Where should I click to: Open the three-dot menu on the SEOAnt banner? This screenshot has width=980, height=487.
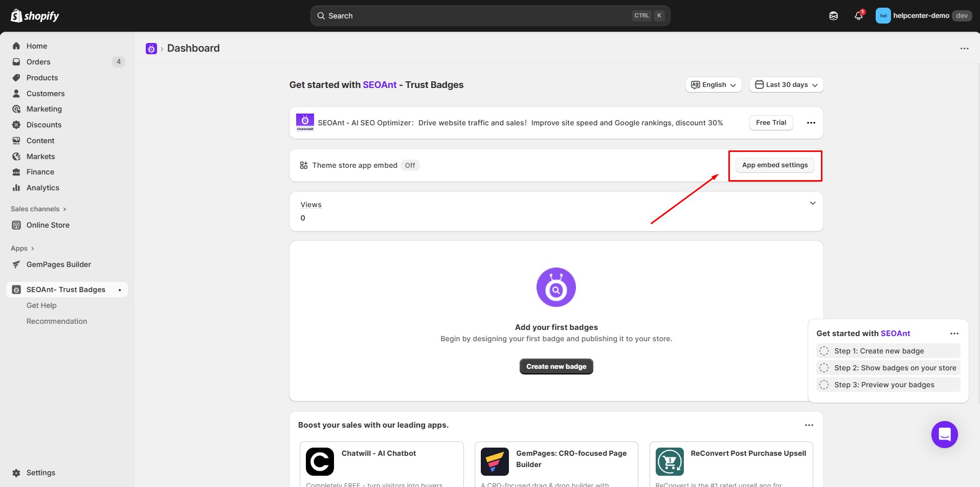[811, 123]
